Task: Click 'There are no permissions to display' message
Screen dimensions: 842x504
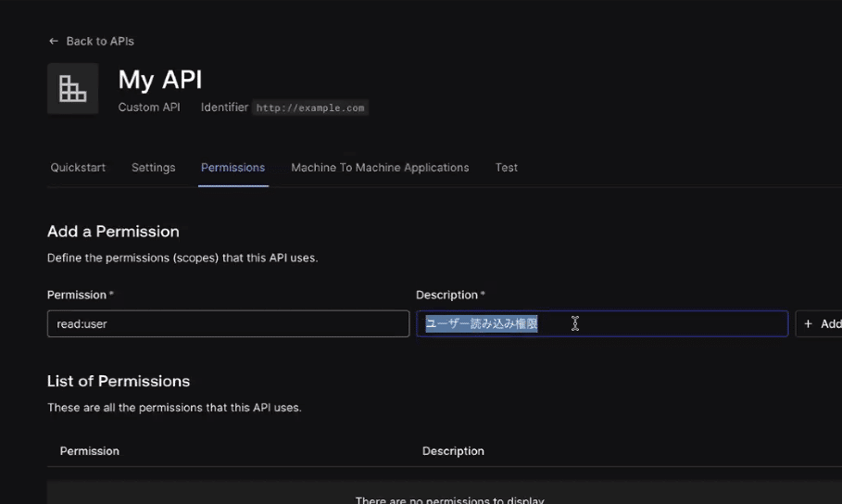Action: [450, 499]
